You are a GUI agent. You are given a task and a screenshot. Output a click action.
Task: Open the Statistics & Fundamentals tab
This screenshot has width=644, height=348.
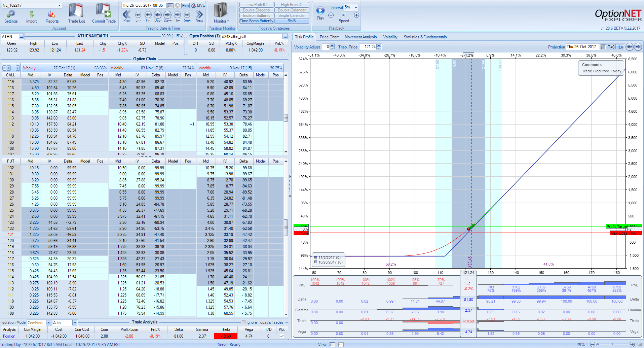(x=425, y=37)
